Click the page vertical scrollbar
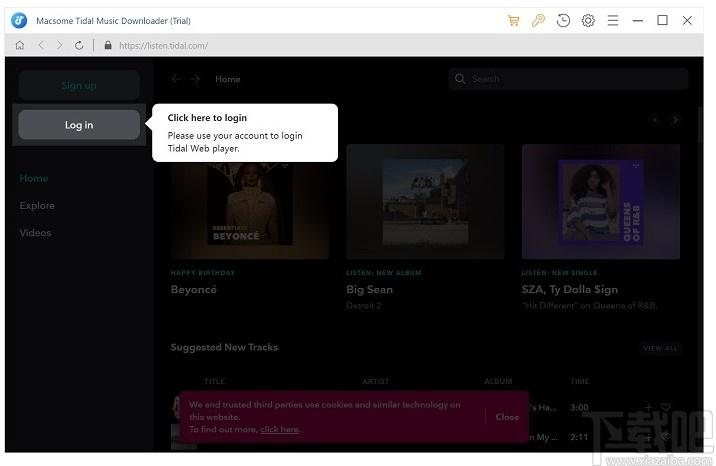The height and width of the screenshot is (466, 716). (x=700, y=126)
